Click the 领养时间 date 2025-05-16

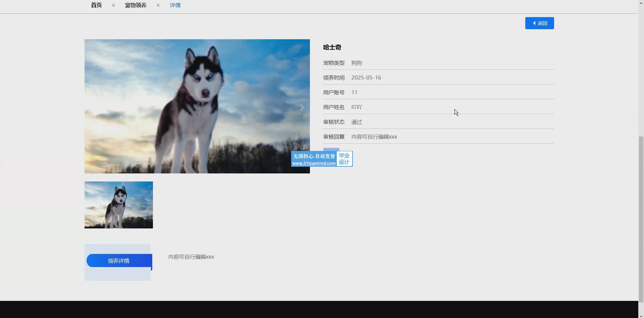[366, 77]
